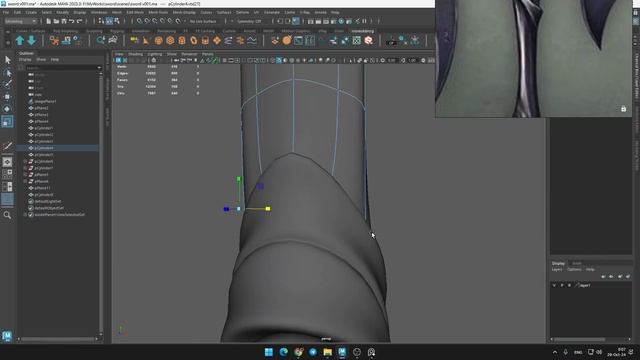Click the Save Scene icon
The height and width of the screenshot is (360, 640).
pos(64,21)
